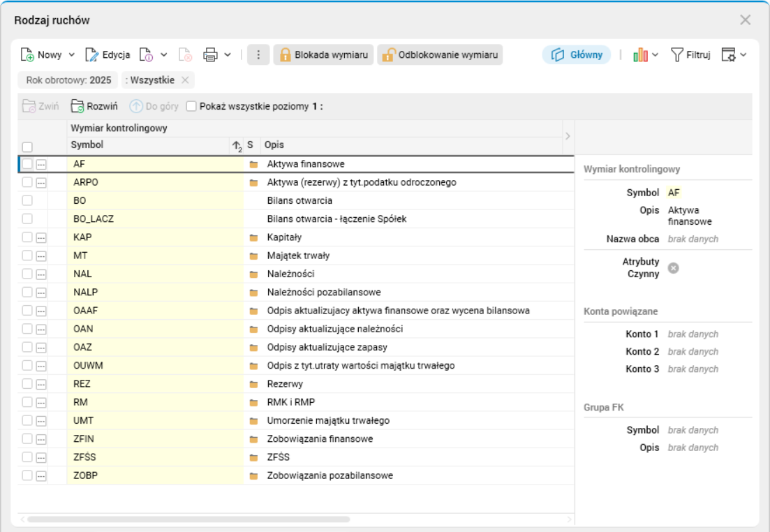Click the view settings table icon

coord(729,55)
